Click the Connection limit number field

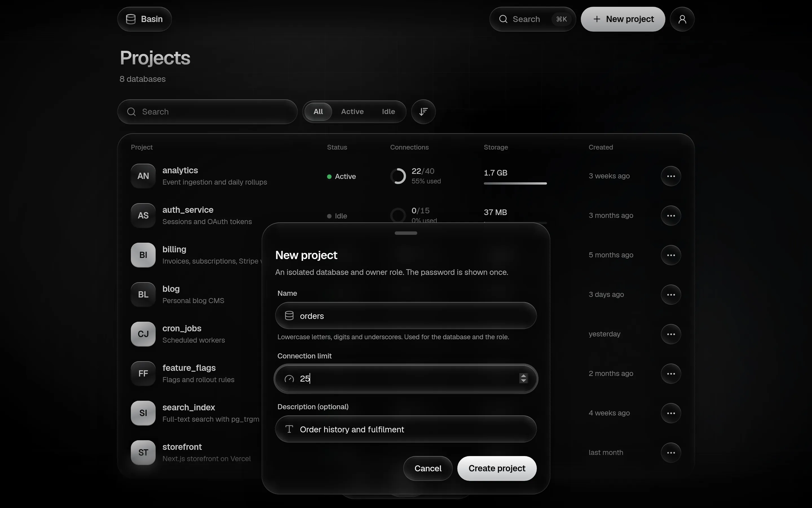coord(406,379)
